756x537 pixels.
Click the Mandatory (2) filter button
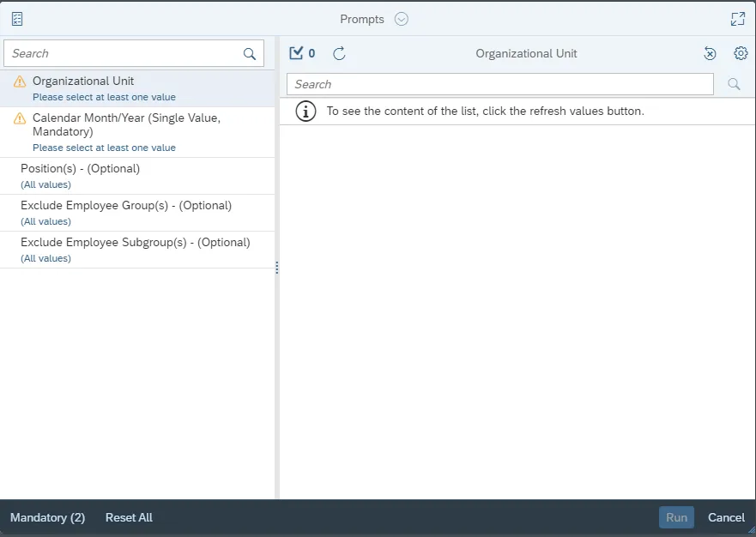coord(47,517)
